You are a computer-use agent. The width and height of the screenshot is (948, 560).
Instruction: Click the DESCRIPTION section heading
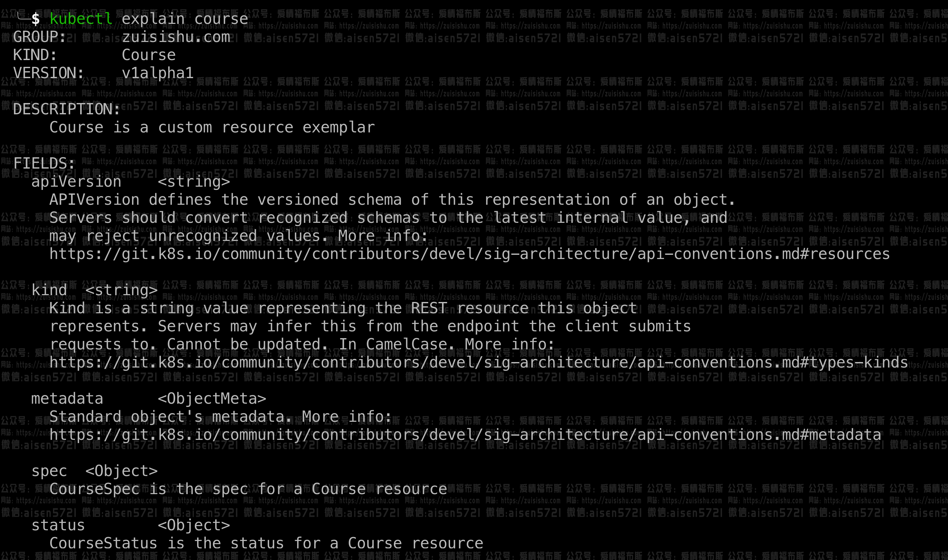click(67, 109)
